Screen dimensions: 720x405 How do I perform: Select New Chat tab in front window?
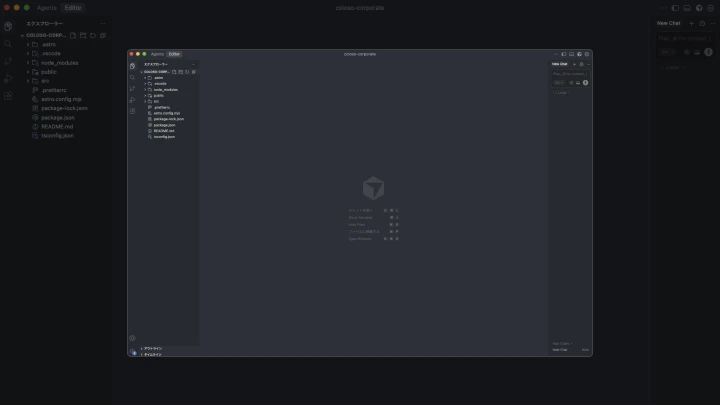point(559,64)
